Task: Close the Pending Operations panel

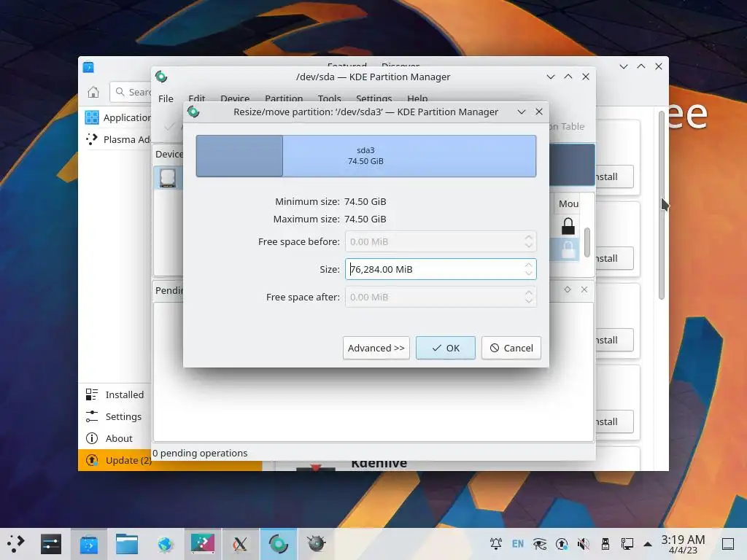Action: coord(584,289)
